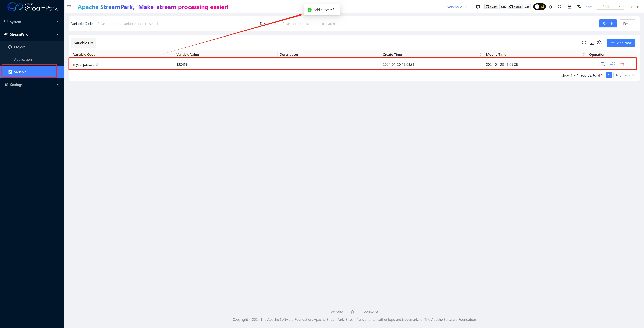Toggle fullscreen mode icon
644x328 pixels.
560,7
